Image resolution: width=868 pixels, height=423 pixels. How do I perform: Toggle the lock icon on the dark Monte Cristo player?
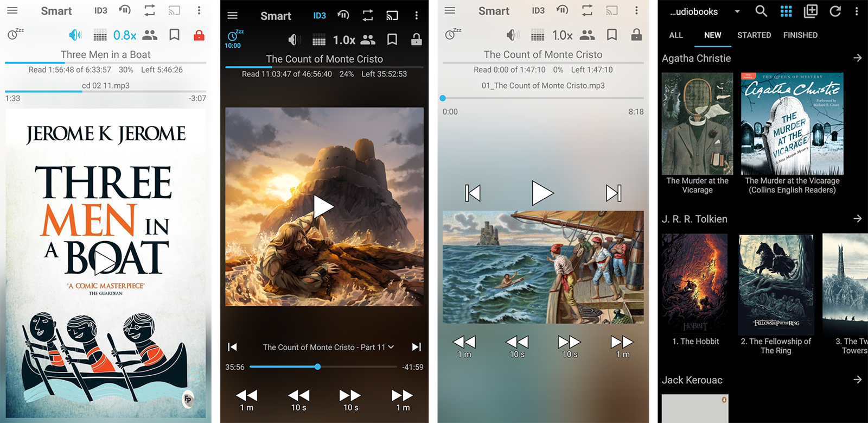point(417,40)
